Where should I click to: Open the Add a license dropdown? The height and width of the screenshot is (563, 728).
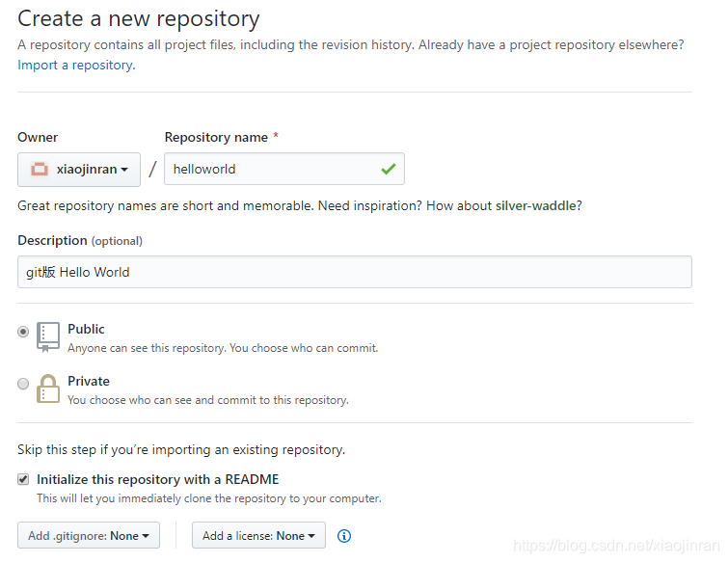point(258,535)
